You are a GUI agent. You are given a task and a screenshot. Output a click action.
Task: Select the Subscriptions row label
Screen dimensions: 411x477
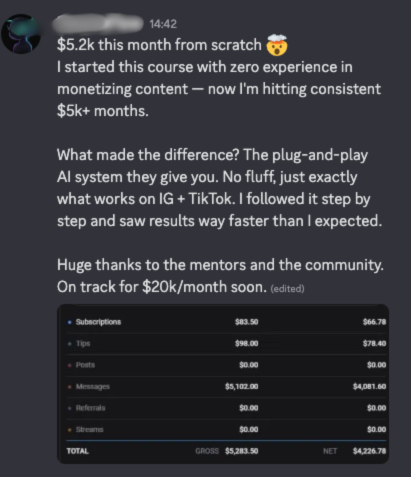click(98, 322)
